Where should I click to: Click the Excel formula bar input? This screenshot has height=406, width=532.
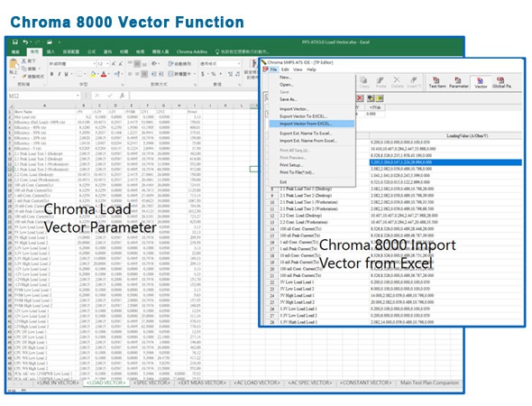(x=193, y=96)
